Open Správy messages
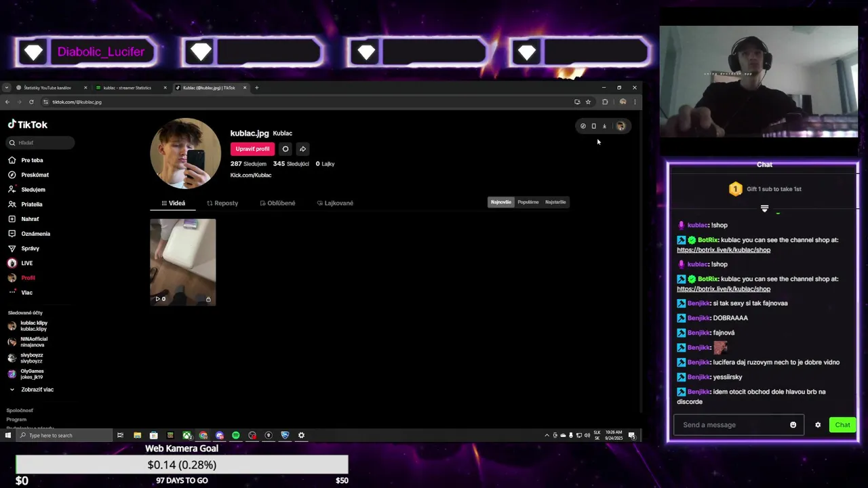The image size is (868, 488). (x=24, y=248)
